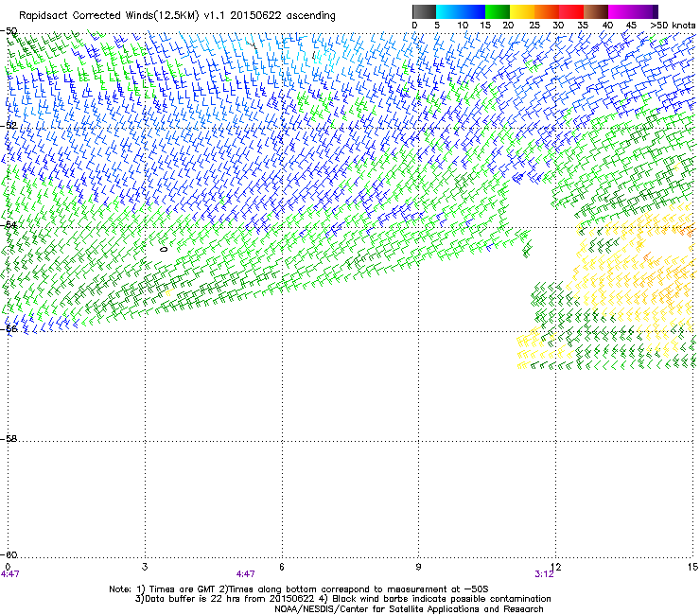Click the longitude 6 axis label
This screenshot has width=700, height=615.
[x=282, y=567]
